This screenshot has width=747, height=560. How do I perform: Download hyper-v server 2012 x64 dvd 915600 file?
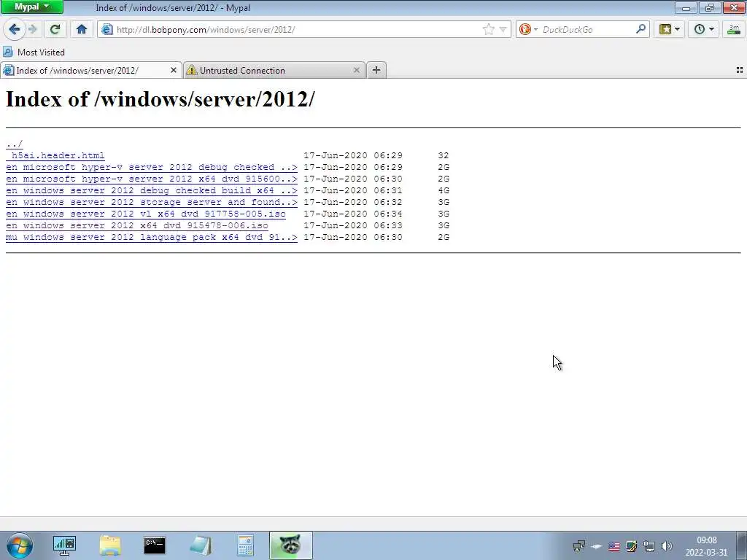point(152,179)
